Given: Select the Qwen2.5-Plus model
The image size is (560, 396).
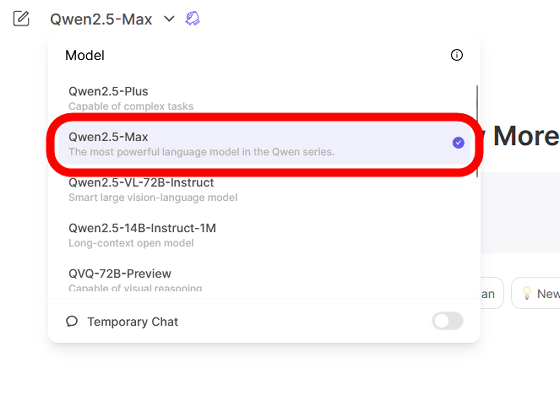Looking at the screenshot, I should 264,98.
